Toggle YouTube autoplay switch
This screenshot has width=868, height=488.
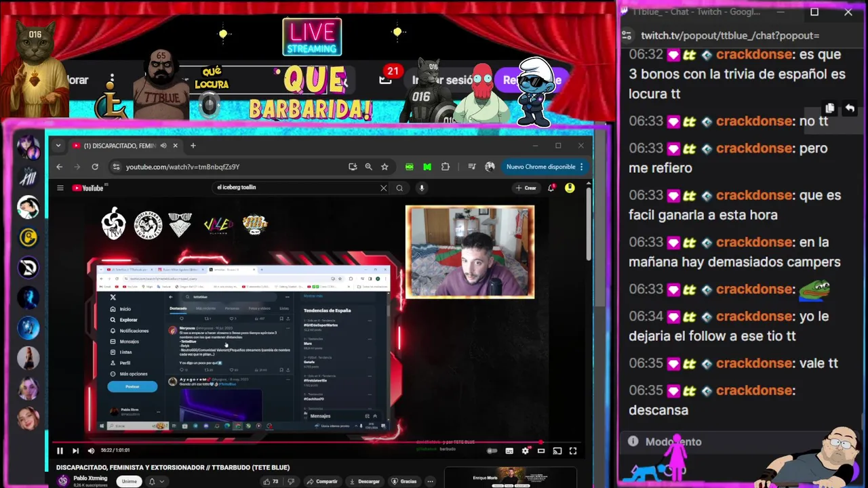click(x=492, y=451)
